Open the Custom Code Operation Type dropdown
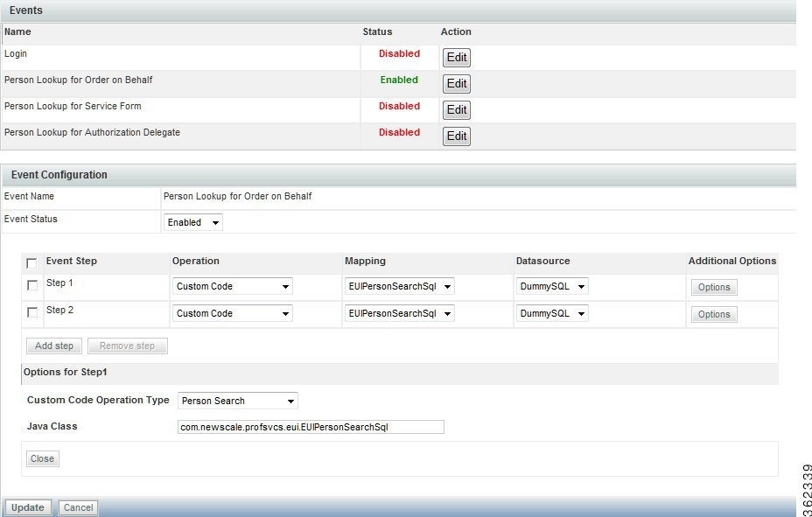 point(236,401)
